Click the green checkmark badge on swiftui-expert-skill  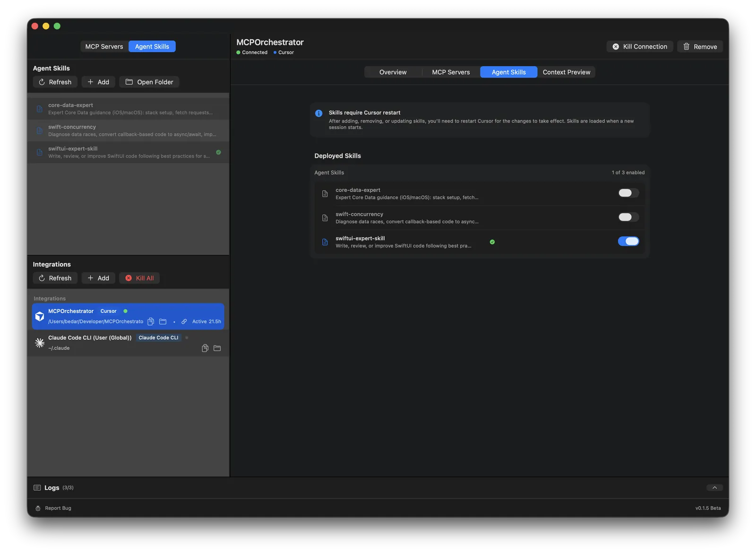[x=492, y=242]
